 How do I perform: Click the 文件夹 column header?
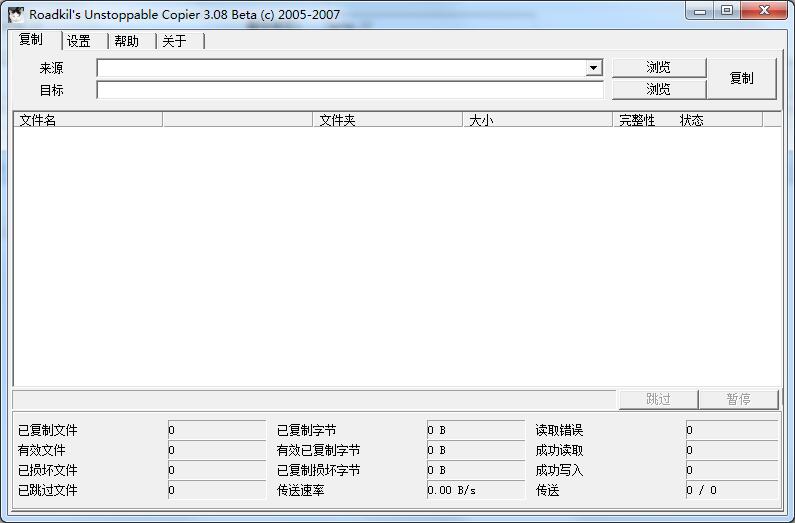click(388, 120)
